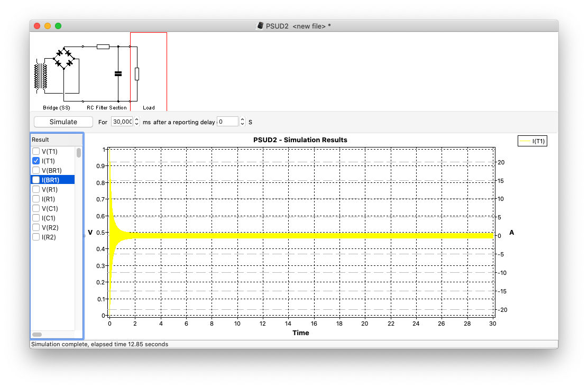Click the Load section label
This screenshot has width=588, height=388.
[149, 108]
